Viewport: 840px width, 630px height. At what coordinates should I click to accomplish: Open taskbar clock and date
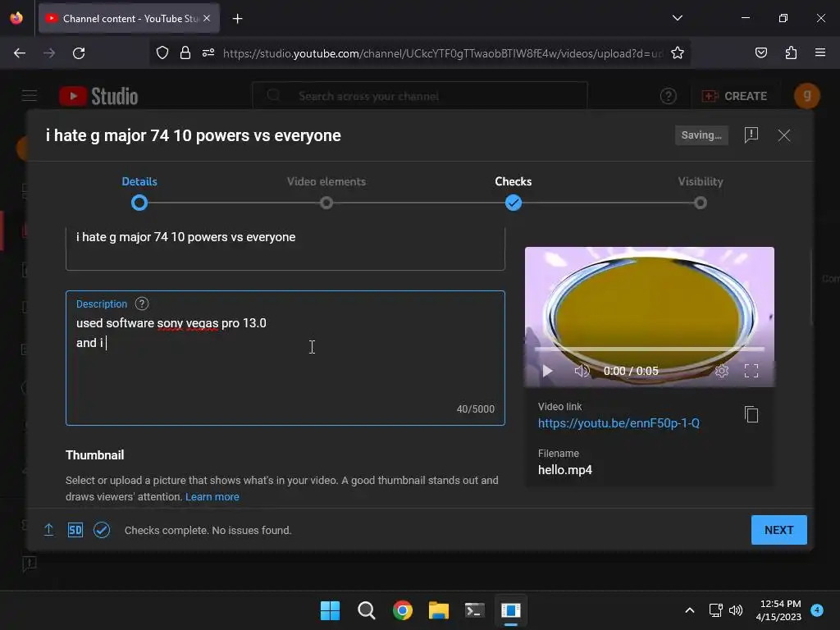tap(779, 610)
